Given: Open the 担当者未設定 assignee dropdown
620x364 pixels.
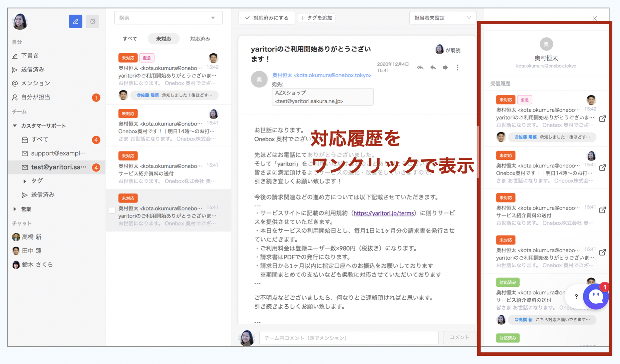Looking at the screenshot, I should (x=442, y=18).
